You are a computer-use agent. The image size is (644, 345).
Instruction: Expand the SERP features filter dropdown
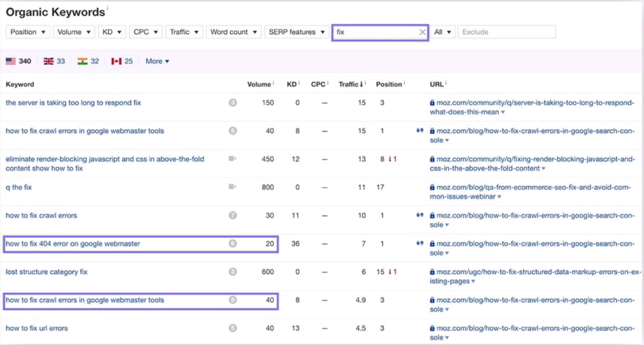[x=297, y=32]
